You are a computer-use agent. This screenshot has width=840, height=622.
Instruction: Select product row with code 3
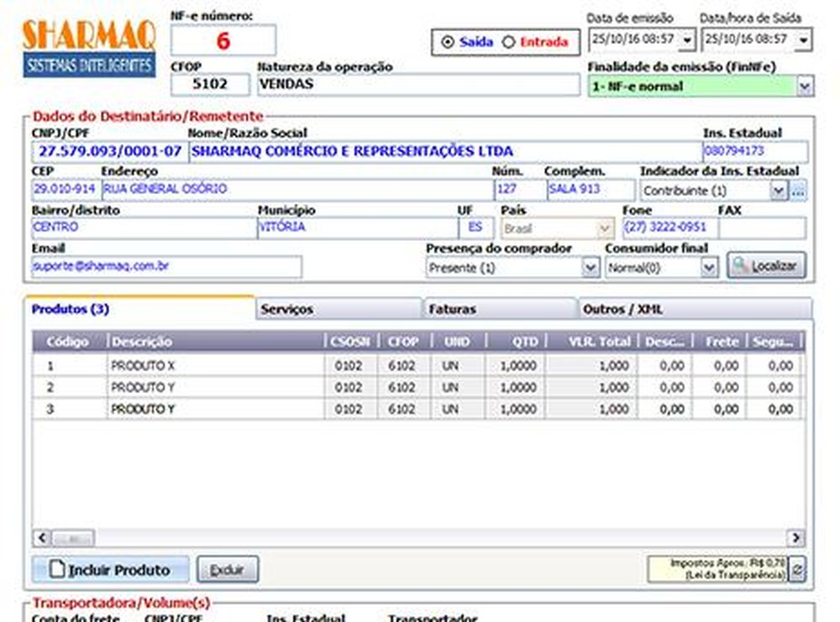pyautogui.click(x=417, y=410)
